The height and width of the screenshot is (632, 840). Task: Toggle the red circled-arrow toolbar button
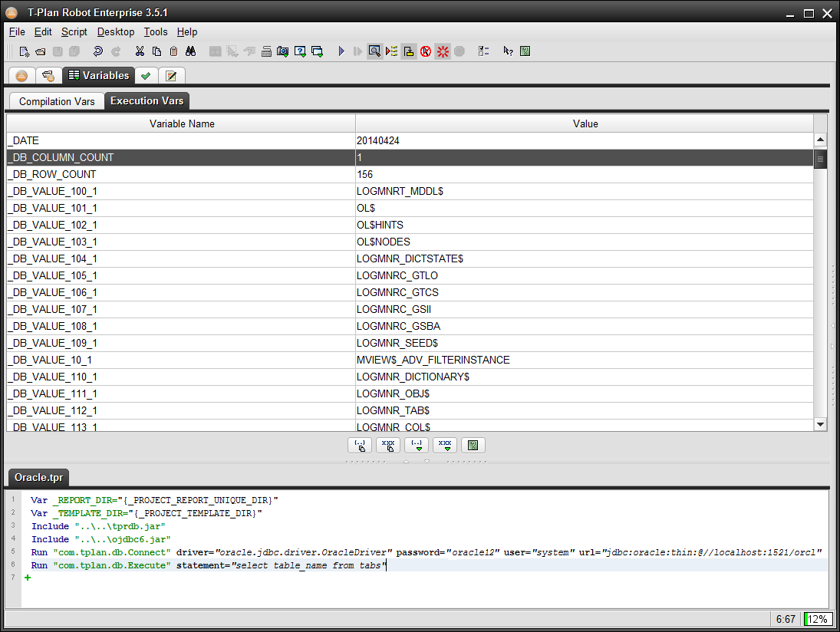coord(426,51)
